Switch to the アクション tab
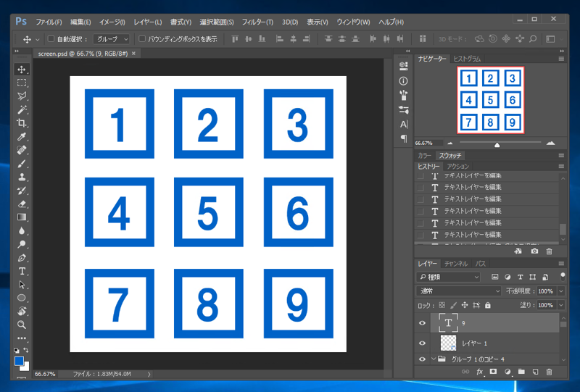Viewport: 580px width, 392px height. [458, 167]
